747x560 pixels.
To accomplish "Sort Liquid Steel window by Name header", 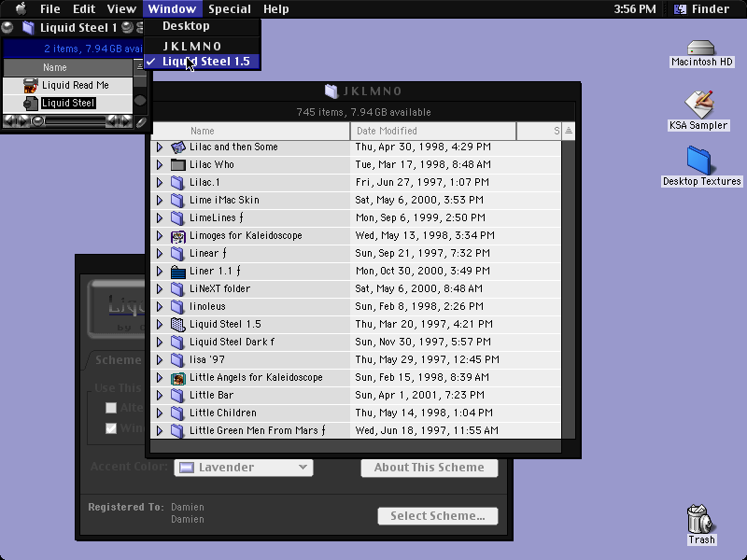I will tap(67, 67).
